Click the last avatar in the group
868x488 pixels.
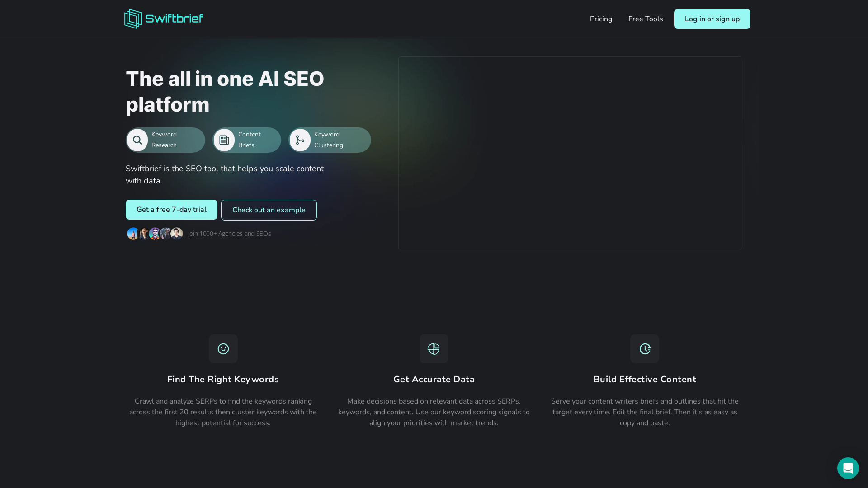(176, 234)
